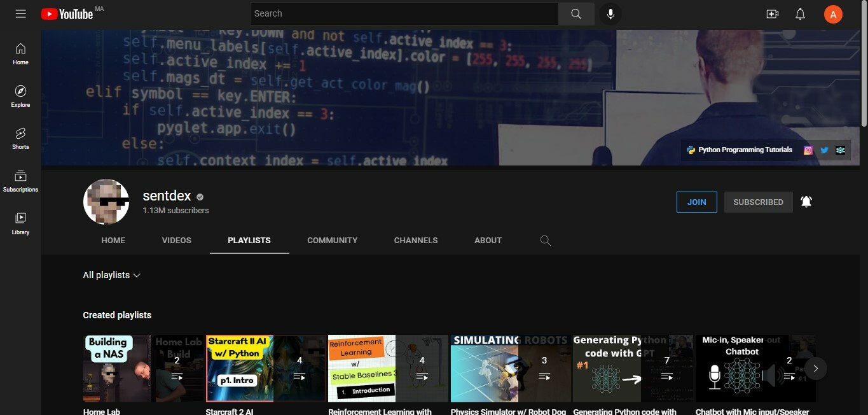
Task: Open Building a NAS playlist thumbnail
Action: click(x=144, y=369)
